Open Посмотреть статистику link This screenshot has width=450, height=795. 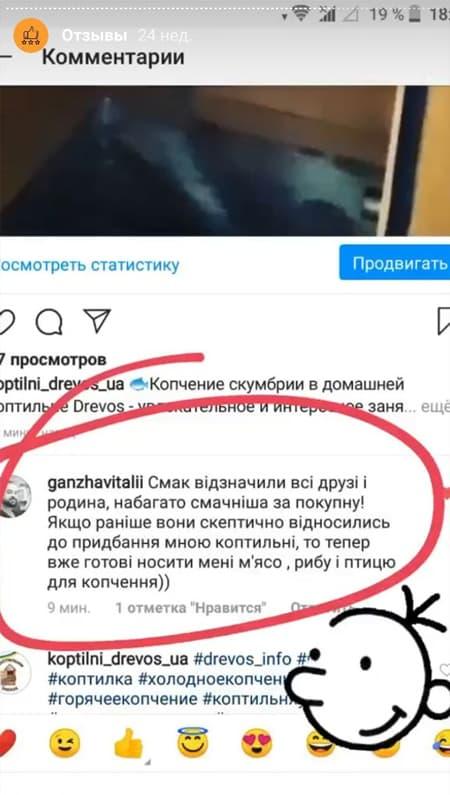(x=89, y=265)
